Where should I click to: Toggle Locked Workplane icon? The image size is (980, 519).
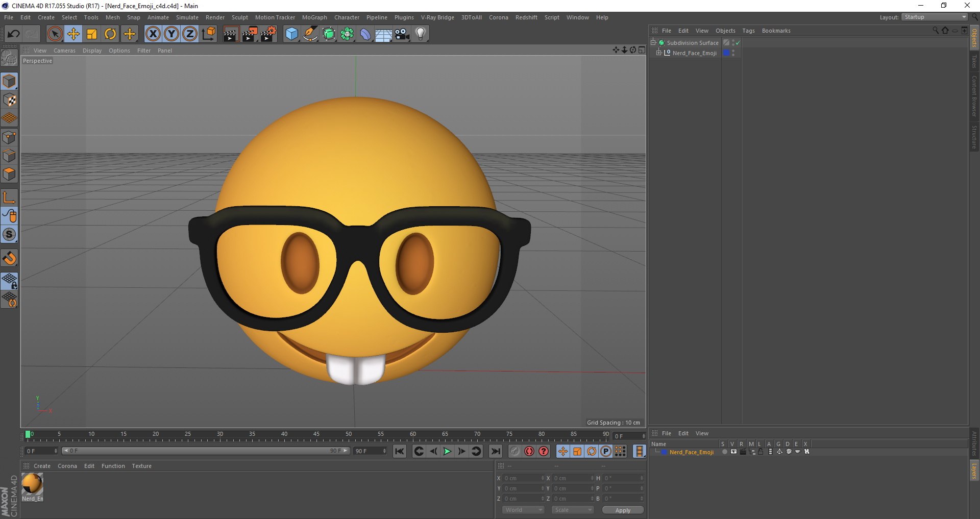tap(9, 281)
